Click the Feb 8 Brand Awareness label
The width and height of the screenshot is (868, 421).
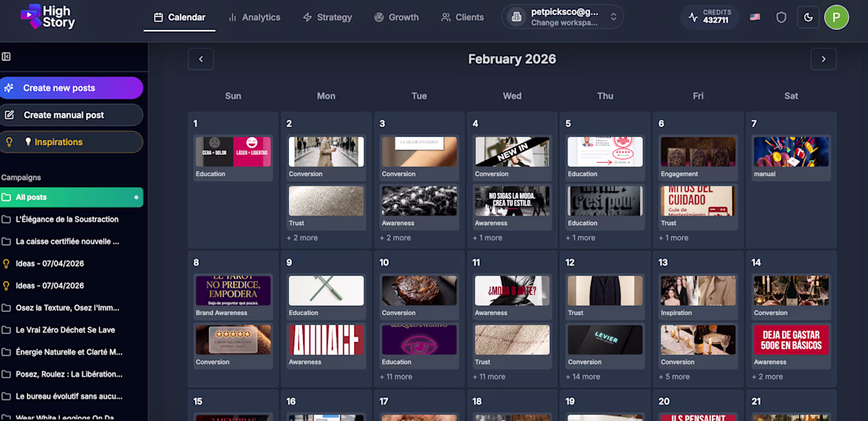[x=221, y=313]
